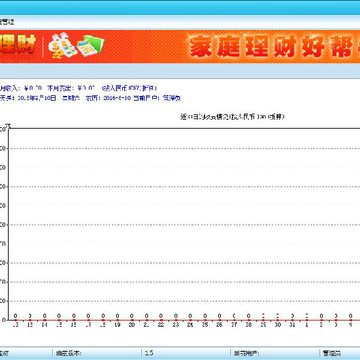
Task: Select the data point for day 20
Action: 132,320
